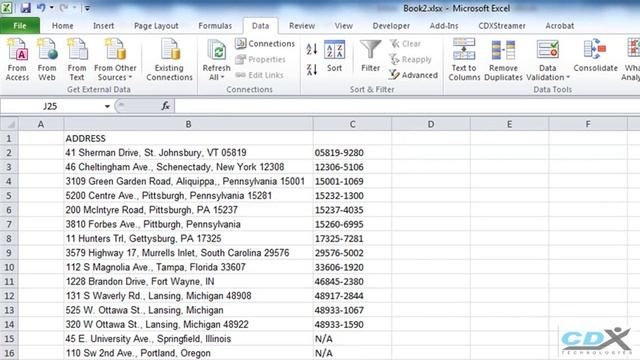Viewport: 640px width, 360px height.
Task: Expand the Name Box dropdown
Action: pyautogui.click(x=107, y=107)
